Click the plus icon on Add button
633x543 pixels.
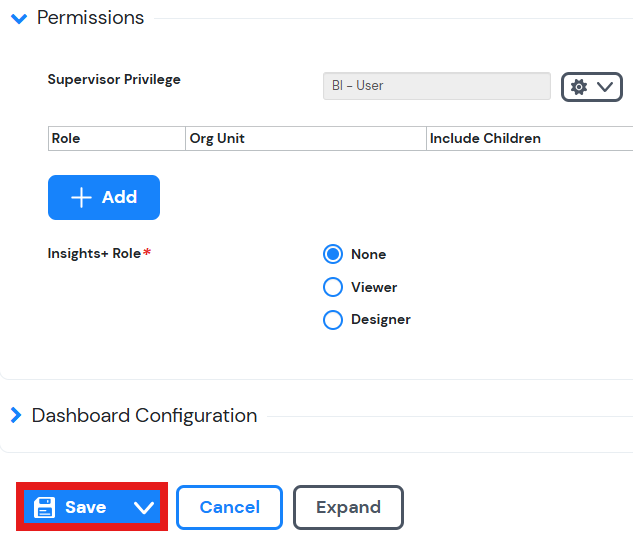[x=81, y=197]
